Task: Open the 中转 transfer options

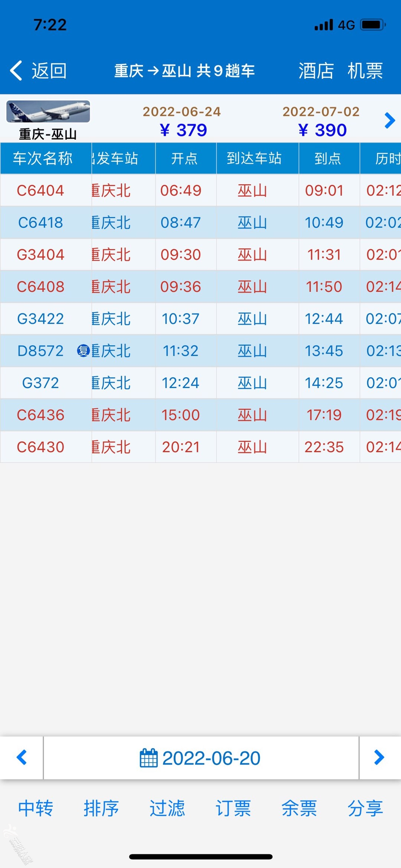Action: coord(36,808)
